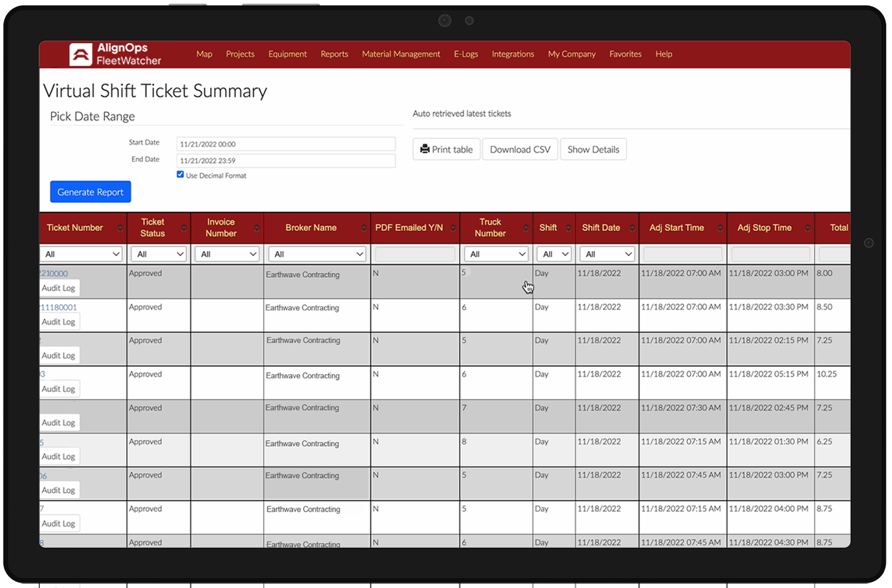
Task: Open the Shift filter dropdown
Action: [554, 254]
